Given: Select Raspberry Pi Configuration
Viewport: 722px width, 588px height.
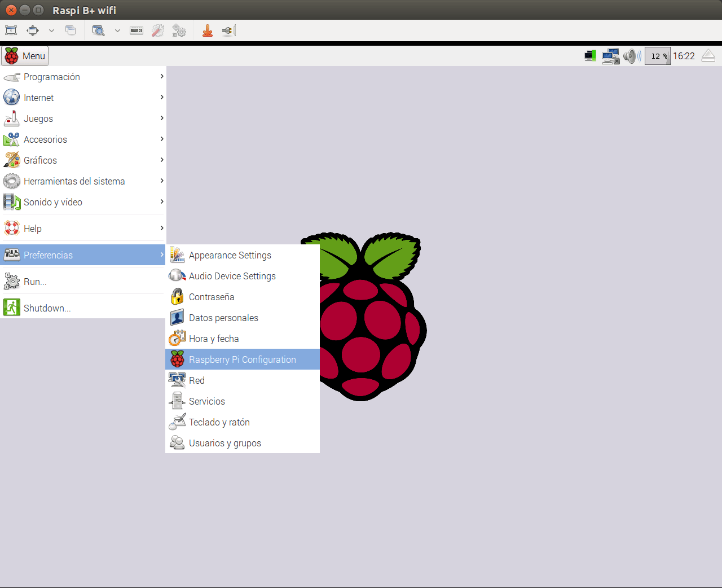Looking at the screenshot, I should pos(242,359).
